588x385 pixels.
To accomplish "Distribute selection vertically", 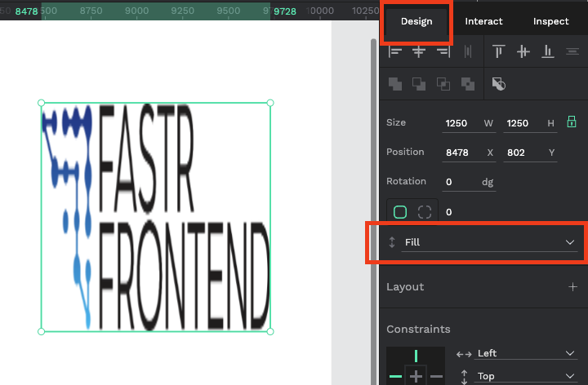I will pos(572,51).
